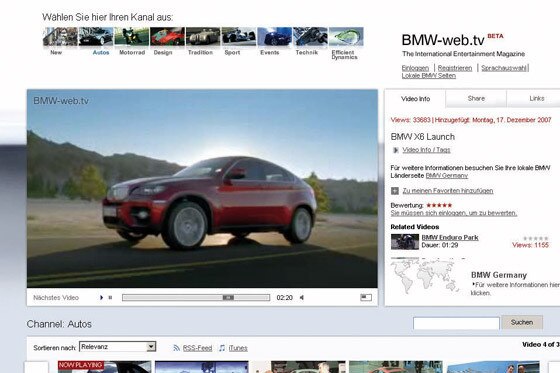Open the BMW Enduro Park video thumbnail
The height and width of the screenshot is (373, 560).
pyautogui.click(x=405, y=242)
